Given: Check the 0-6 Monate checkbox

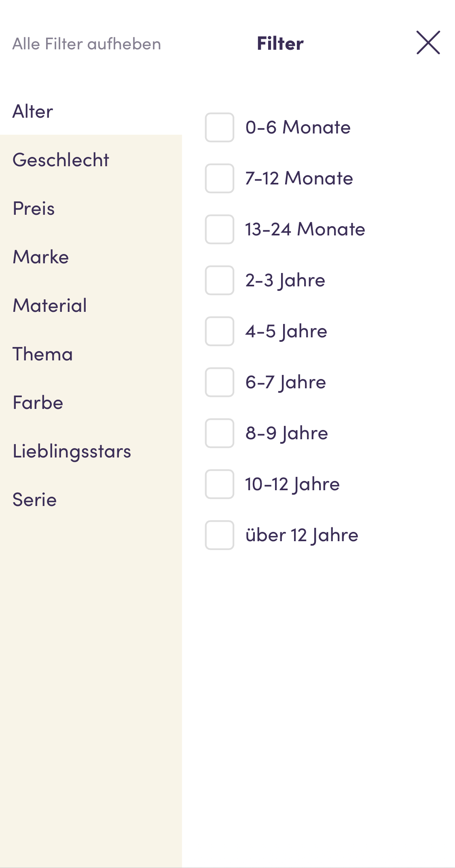Looking at the screenshot, I should [x=219, y=127].
